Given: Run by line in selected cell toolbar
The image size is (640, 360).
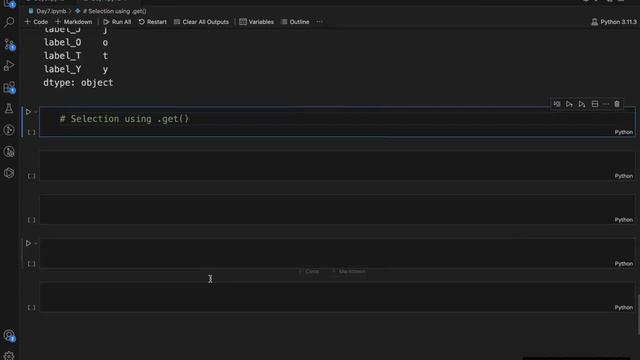Looking at the screenshot, I should 557,104.
